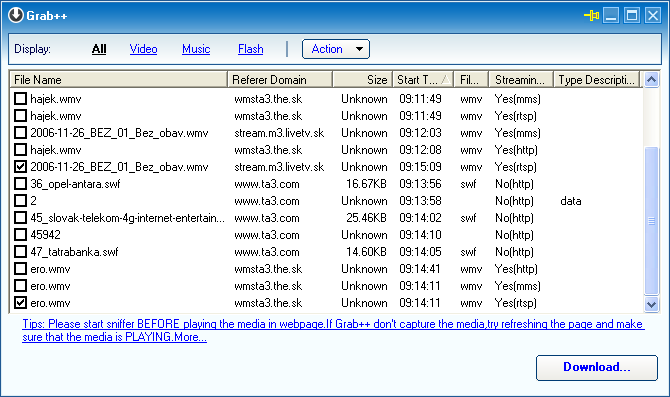Sort by the Type Descripti... column header

tap(597, 79)
